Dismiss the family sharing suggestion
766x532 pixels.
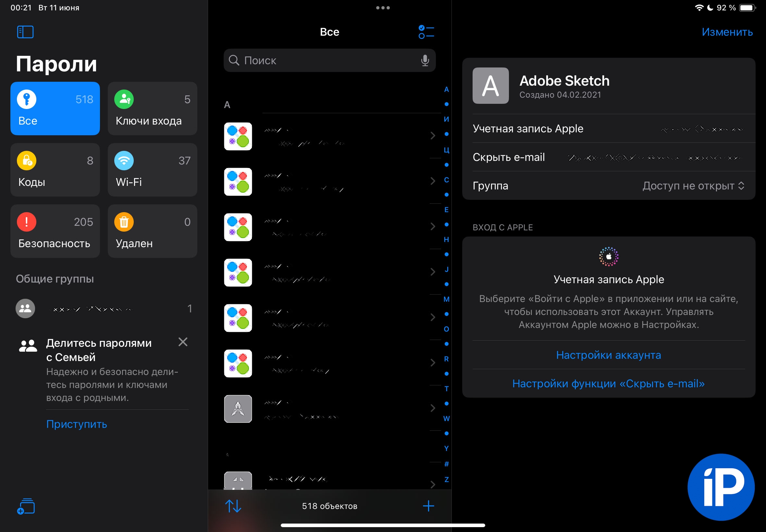[183, 342]
